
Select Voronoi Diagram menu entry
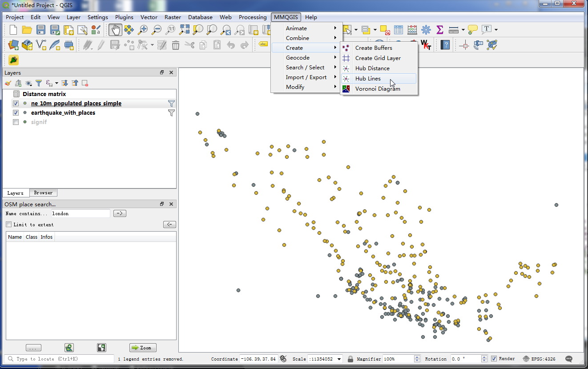point(379,88)
